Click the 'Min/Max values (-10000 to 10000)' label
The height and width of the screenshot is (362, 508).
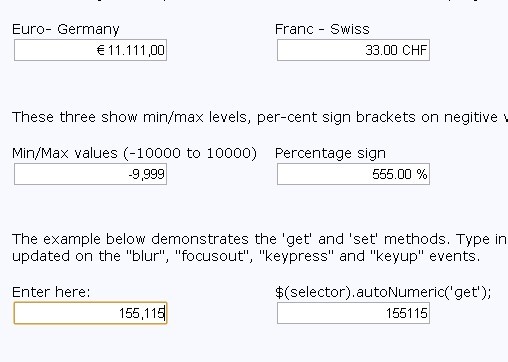134,153
